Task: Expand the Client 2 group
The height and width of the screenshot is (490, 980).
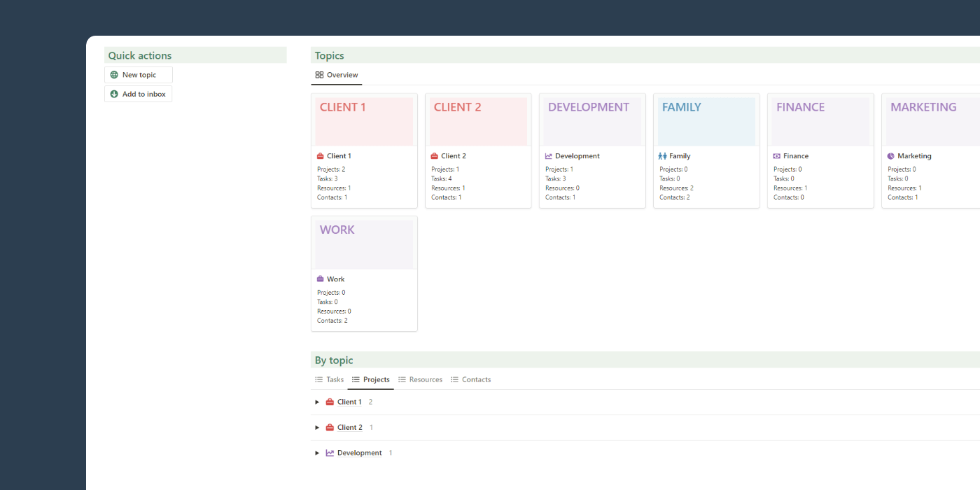Action: tap(317, 428)
